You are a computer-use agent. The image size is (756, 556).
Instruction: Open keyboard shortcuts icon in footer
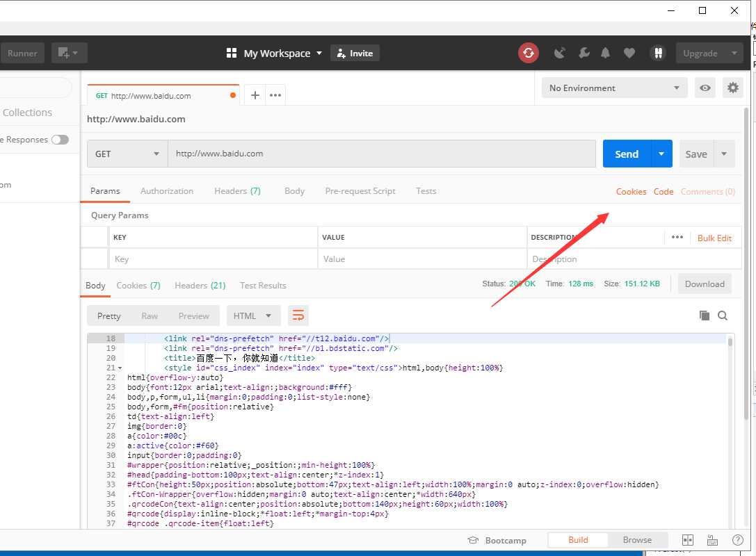point(713,540)
